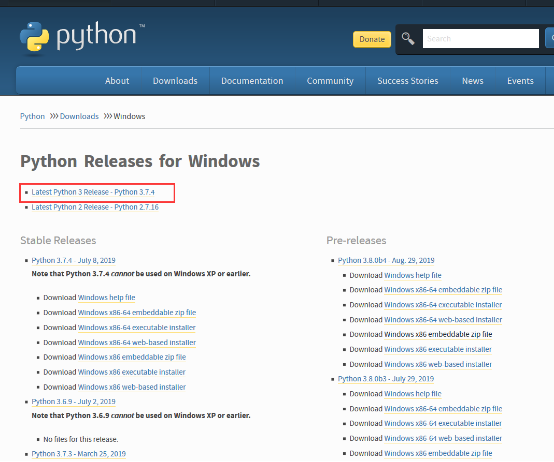Viewport: 554px width, 462px height.
Task: Open Python 3.6.9 - July 2, 2019 release
Action: pyautogui.click(x=73, y=402)
